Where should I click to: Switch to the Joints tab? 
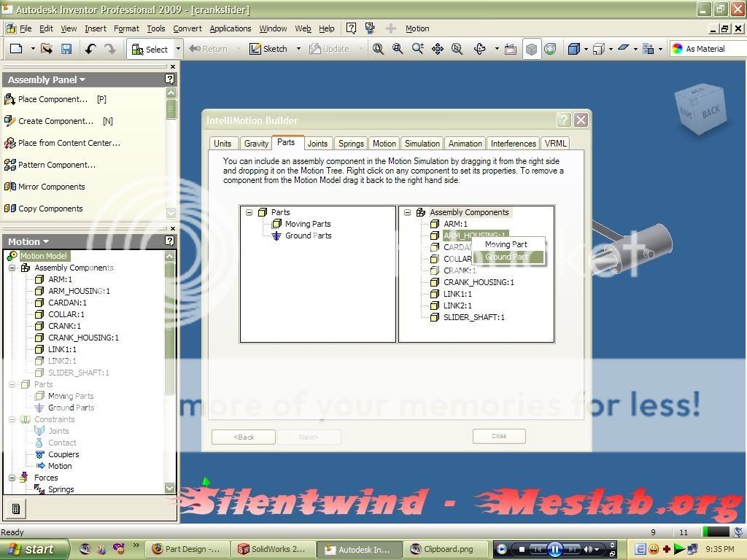[x=317, y=144]
